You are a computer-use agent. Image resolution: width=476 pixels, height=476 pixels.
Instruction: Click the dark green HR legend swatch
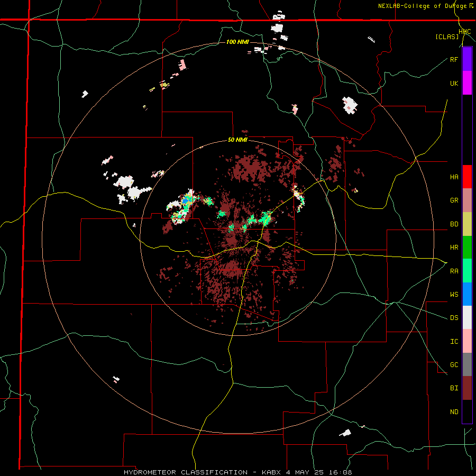click(467, 247)
